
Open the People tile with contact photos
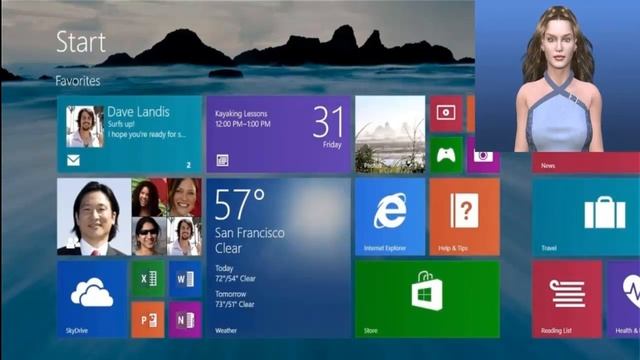coord(129,217)
